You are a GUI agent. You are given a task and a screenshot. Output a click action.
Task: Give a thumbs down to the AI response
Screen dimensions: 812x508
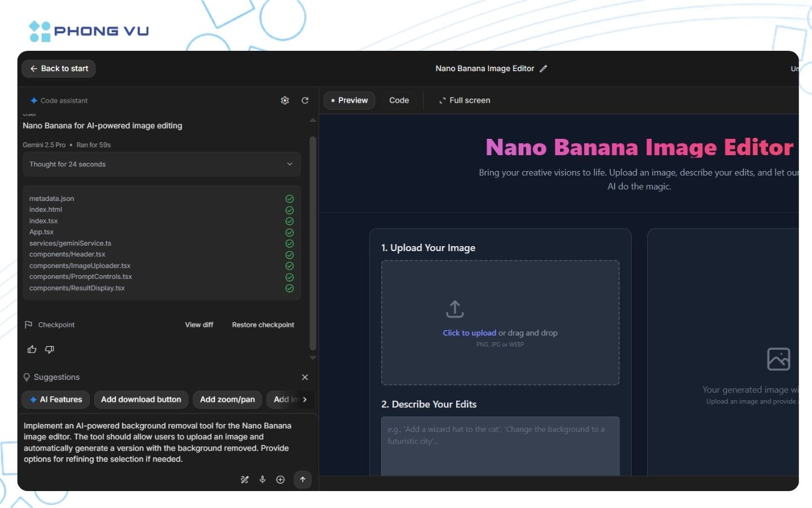(49, 349)
